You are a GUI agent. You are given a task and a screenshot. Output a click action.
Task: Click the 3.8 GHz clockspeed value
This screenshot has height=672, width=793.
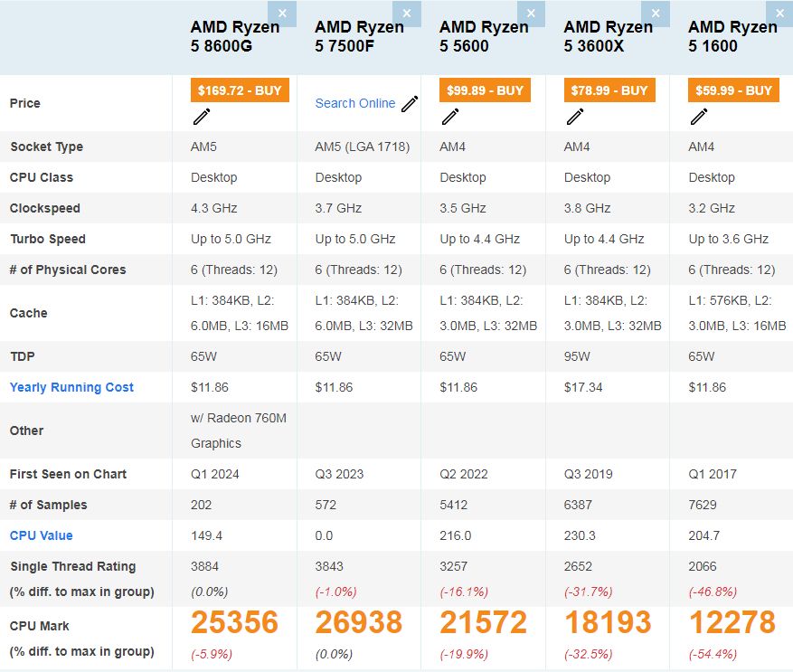point(587,208)
